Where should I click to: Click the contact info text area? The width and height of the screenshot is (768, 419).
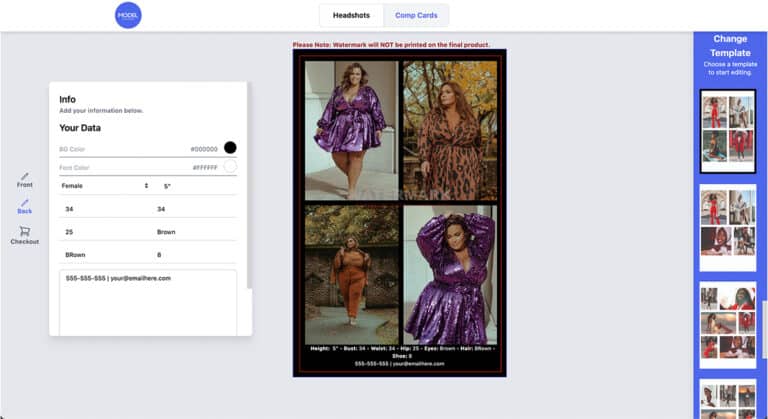(148, 302)
